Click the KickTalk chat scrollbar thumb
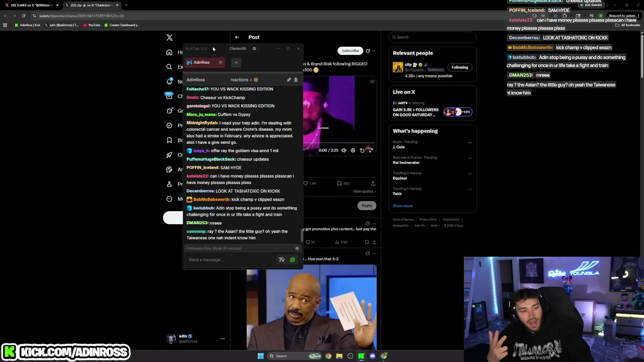The height and width of the screenshot is (362, 644). click(302, 235)
